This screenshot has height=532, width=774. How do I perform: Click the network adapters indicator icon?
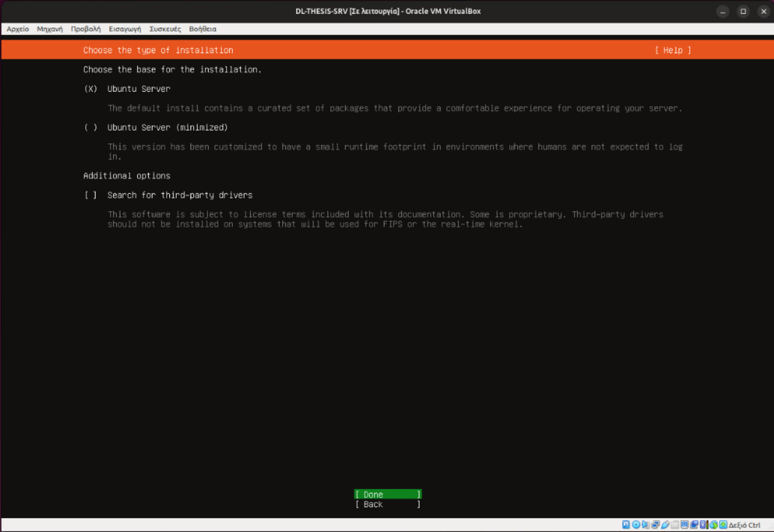click(655, 525)
